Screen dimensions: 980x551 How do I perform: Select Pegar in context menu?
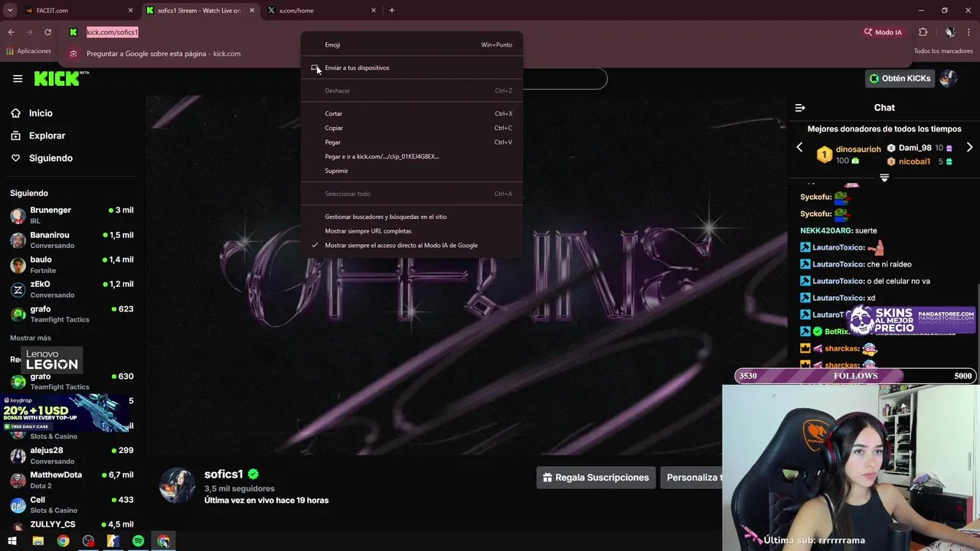pyautogui.click(x=412, y=142)
